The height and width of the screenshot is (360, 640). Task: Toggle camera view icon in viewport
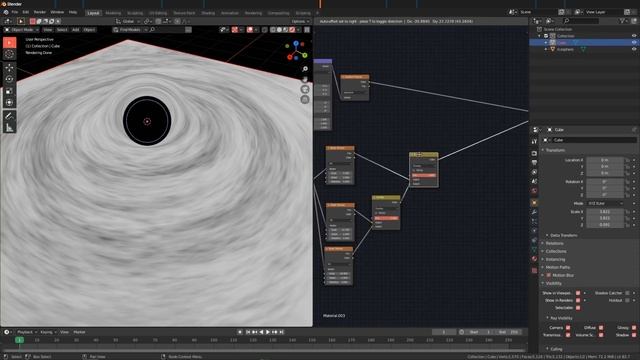[305, 89]
